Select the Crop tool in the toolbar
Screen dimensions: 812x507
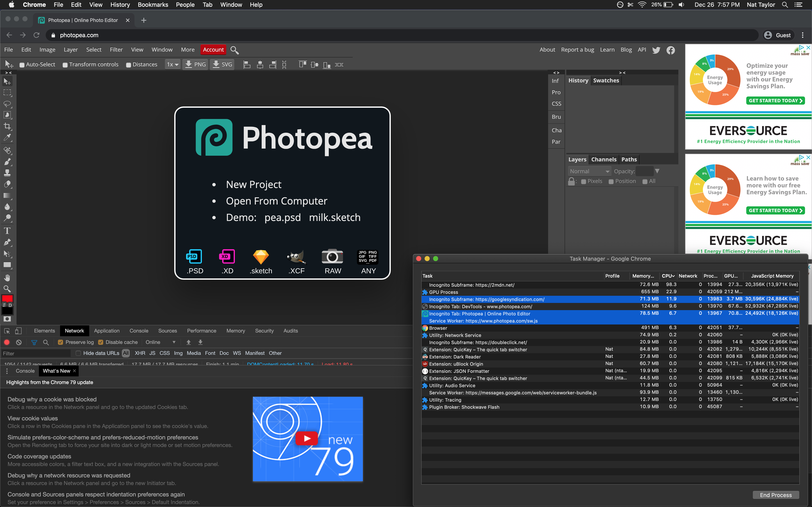7,126
